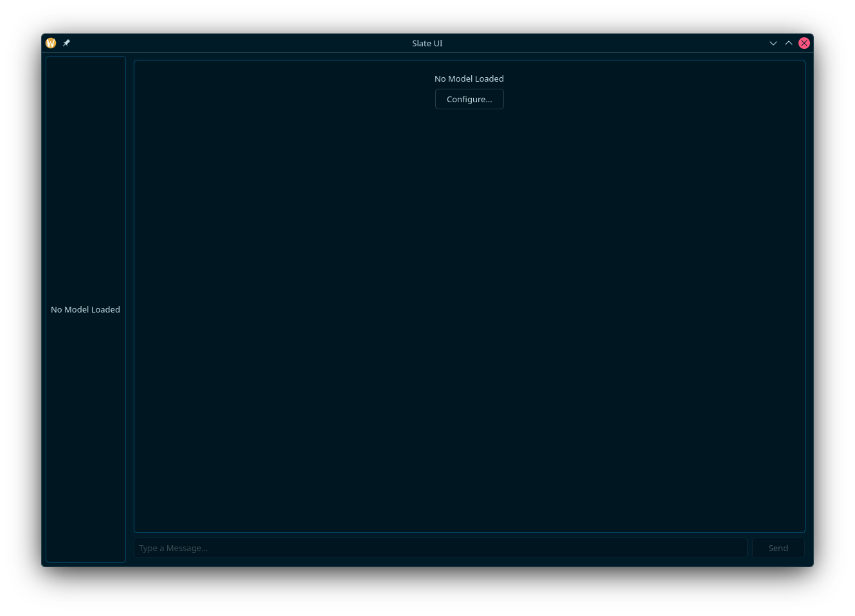
Task: Select the 'No Model Loaded' sidebar panel
Action: point(85,309)
